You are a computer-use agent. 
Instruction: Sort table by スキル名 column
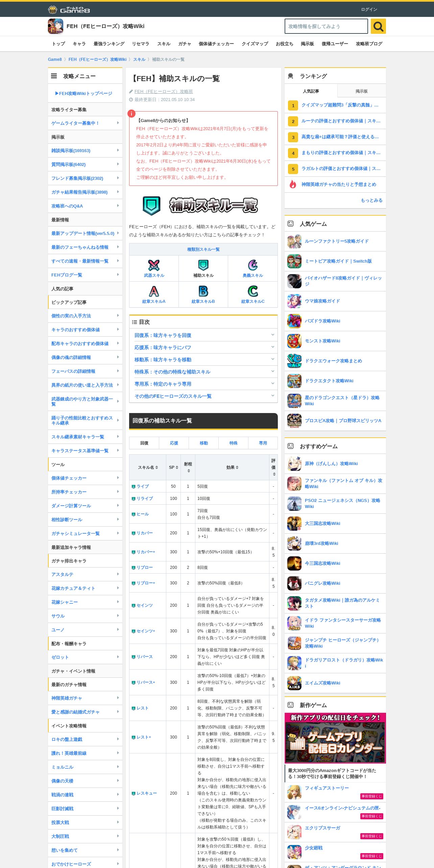[x=148, y=467]
